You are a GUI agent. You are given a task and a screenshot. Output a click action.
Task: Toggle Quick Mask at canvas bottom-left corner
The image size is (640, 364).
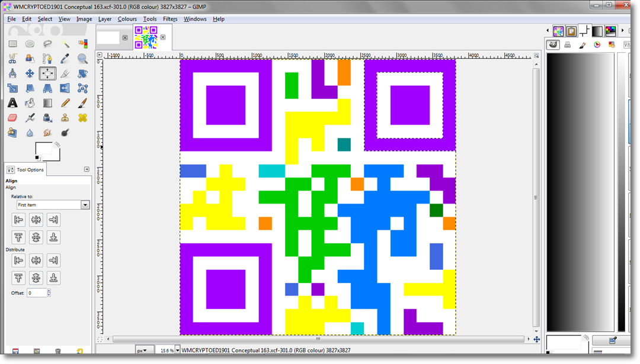tap(100, 339)
